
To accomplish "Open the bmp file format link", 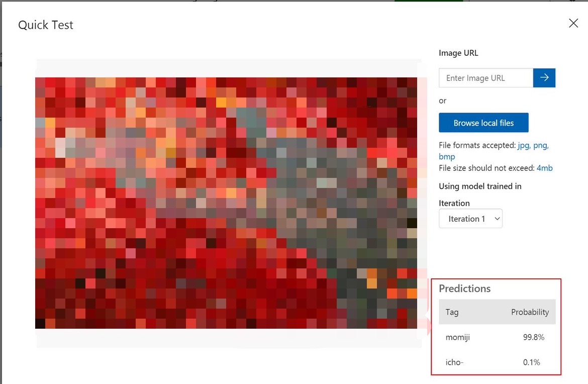I will pos(447,156).
